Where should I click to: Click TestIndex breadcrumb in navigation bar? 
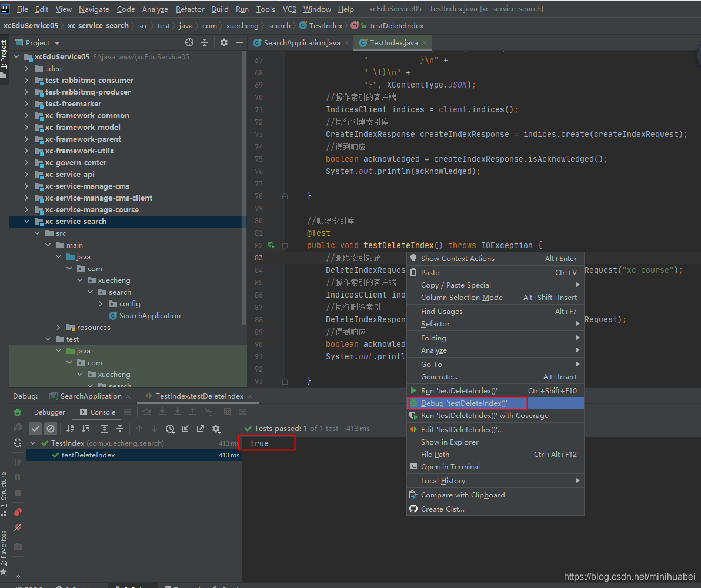[325, 25]
